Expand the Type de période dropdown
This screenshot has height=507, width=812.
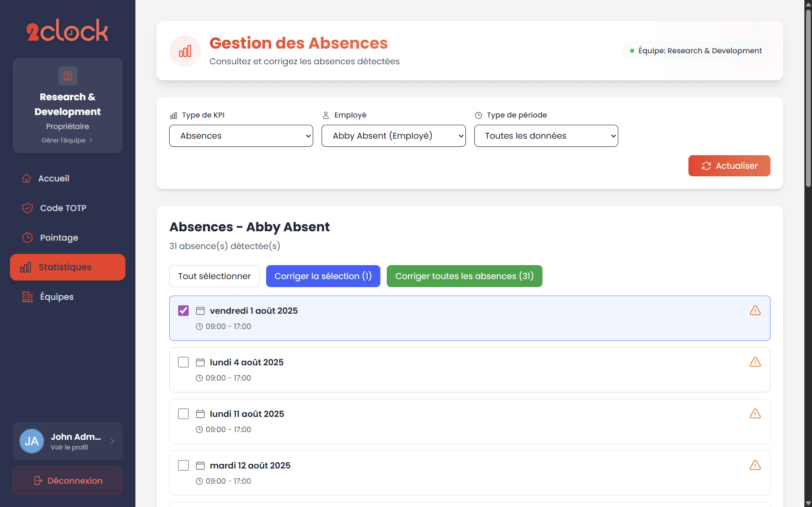(x=545, y=136)
